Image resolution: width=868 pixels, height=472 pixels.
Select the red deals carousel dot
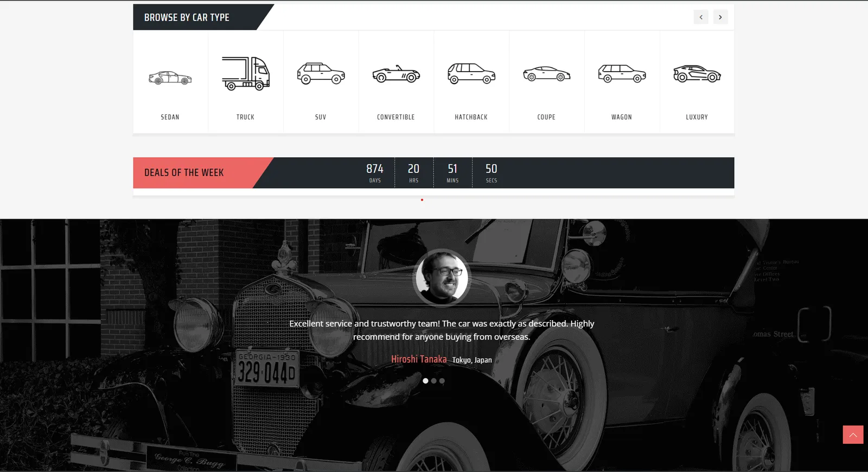pyautogui.click(x=422, y=200)
